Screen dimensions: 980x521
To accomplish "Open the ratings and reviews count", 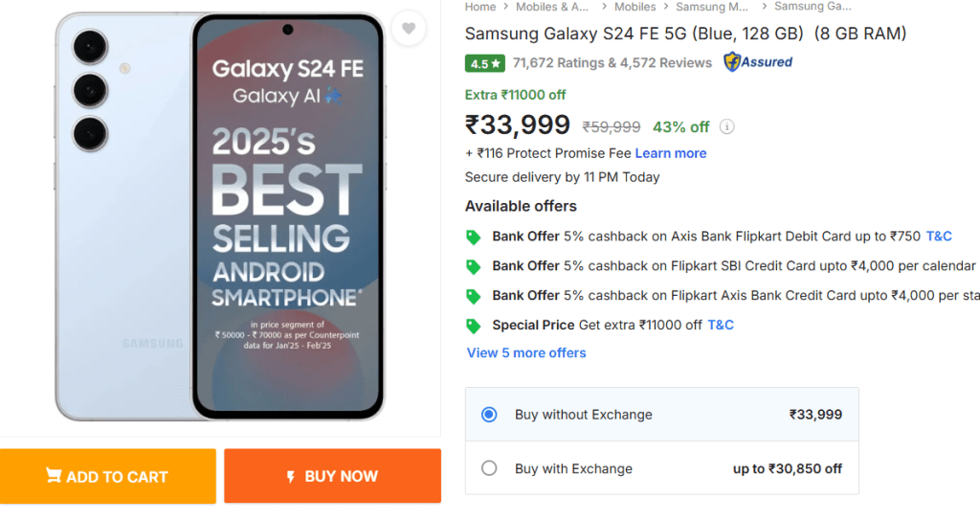I will click(x=612, y=63).
